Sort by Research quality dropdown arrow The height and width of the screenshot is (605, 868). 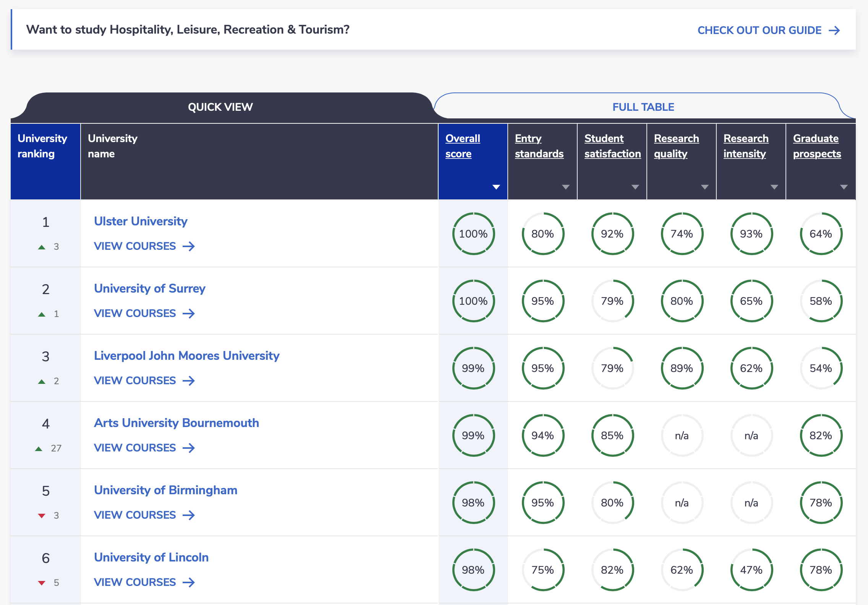click(705, 187)
